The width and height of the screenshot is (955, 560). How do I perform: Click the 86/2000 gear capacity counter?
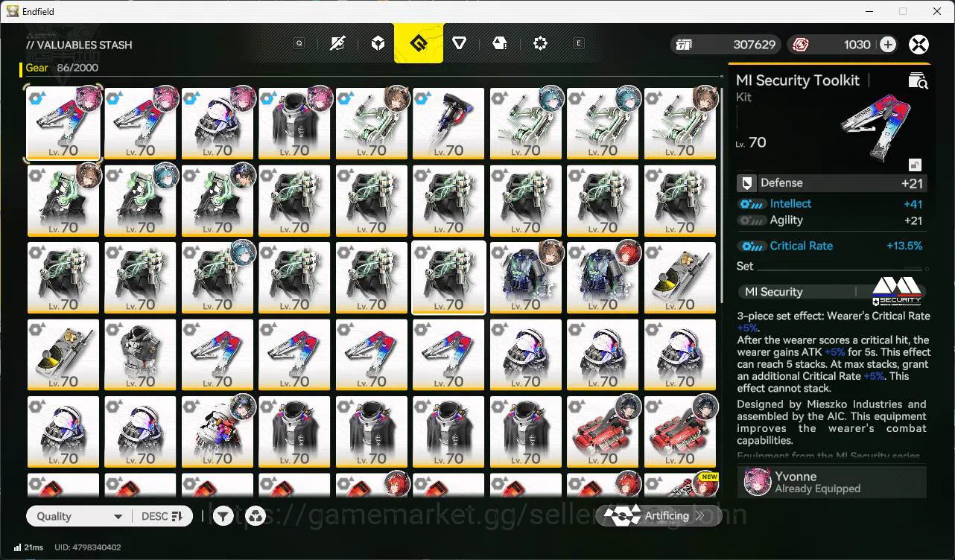coord(77,68)
